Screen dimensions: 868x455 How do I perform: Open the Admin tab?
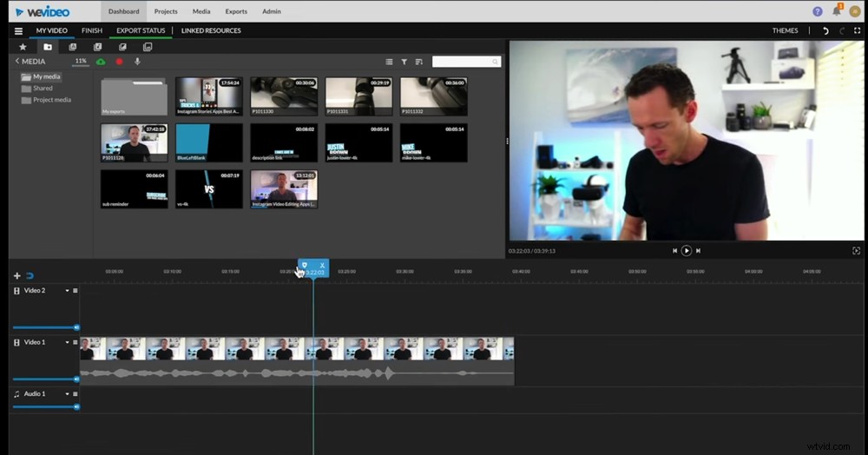pos(271,11)
